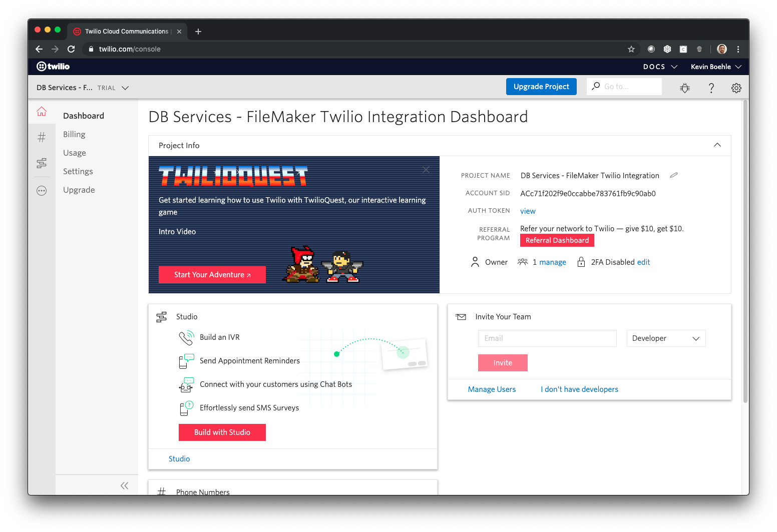Screen dimensions: 777x532
Task: Open a new browser tab
Action: pyautogui.click(x=198, y=32)
